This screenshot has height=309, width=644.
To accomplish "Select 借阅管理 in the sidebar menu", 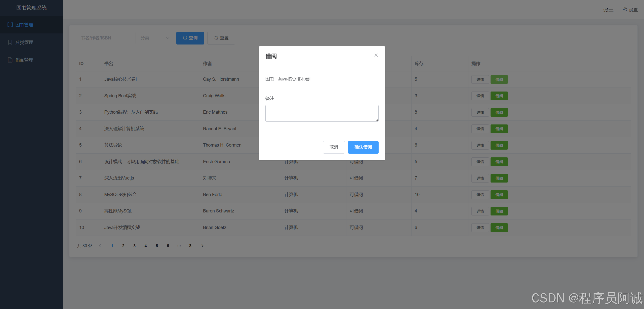I will coord(24,60).
